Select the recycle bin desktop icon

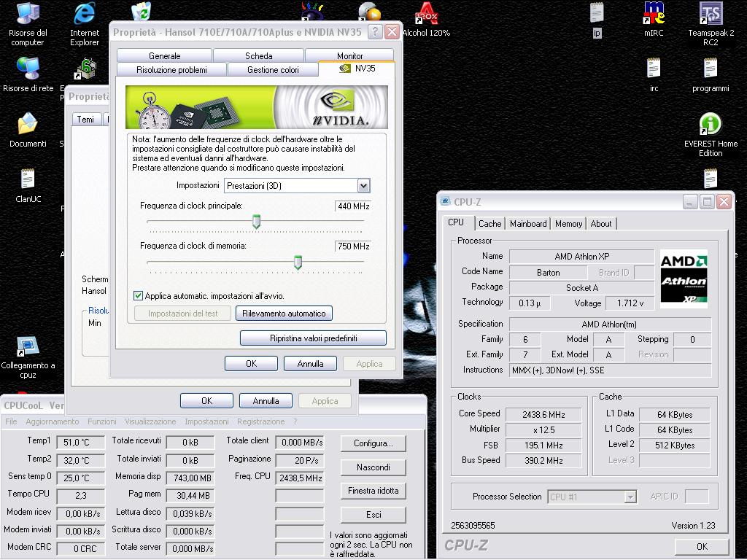coord(141,12)
